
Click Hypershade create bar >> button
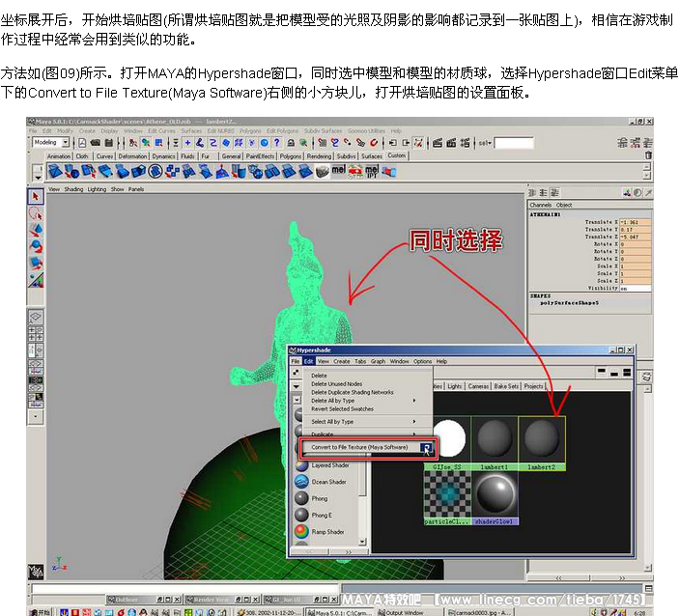(x=349, y=552)
